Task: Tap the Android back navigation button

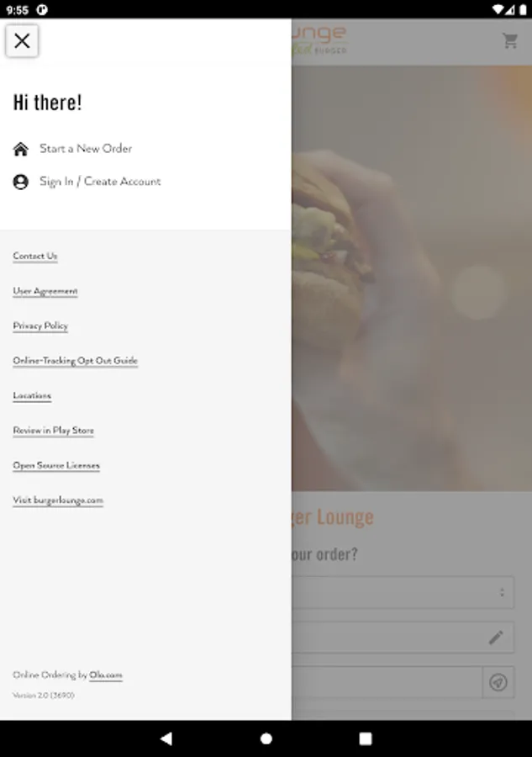Action: (166, 738)
